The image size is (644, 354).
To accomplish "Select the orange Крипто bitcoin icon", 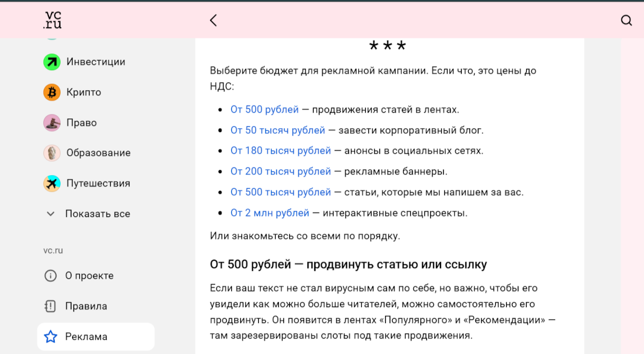I will (52, 93).
